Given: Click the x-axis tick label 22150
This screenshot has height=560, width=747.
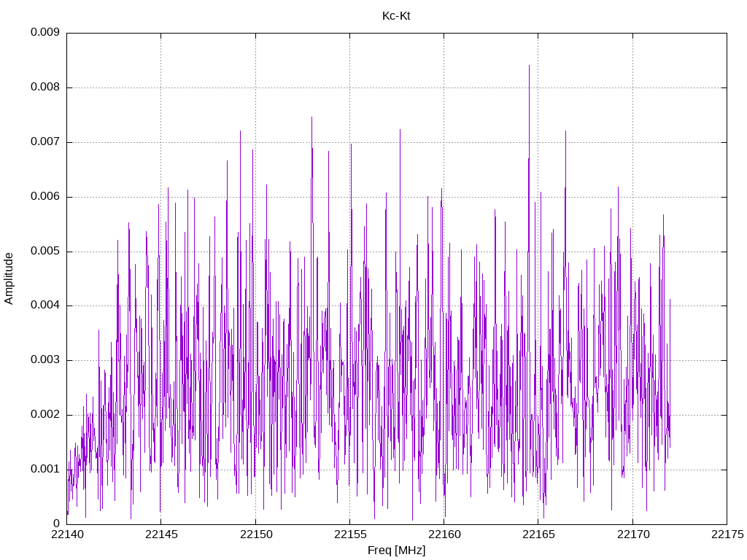Looking at the screenshot, I should click(x=255, y=534).
